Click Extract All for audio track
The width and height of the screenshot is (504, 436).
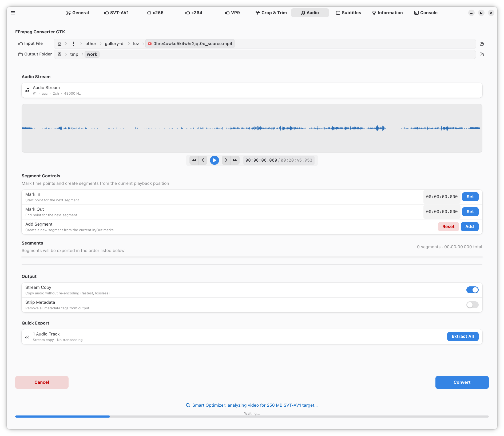[x=463, y=337]
